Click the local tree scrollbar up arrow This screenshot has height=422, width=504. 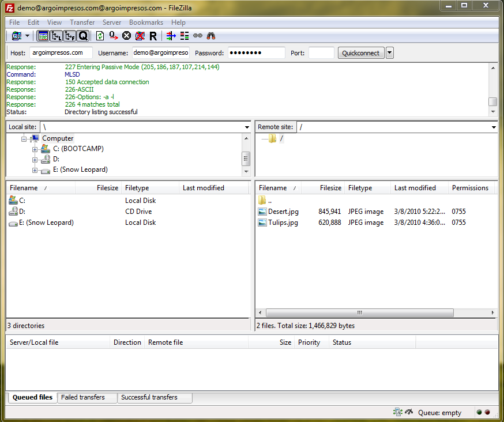[x=246, y=138]
